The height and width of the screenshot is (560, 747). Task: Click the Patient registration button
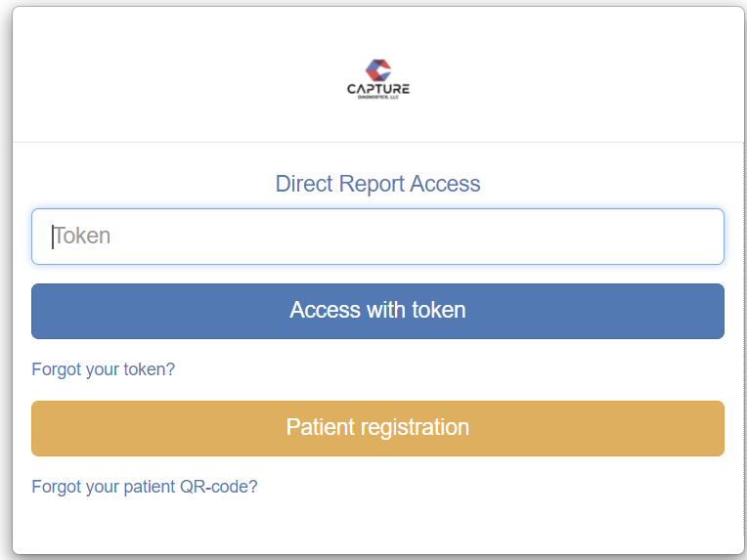click(x=377, y=428)
